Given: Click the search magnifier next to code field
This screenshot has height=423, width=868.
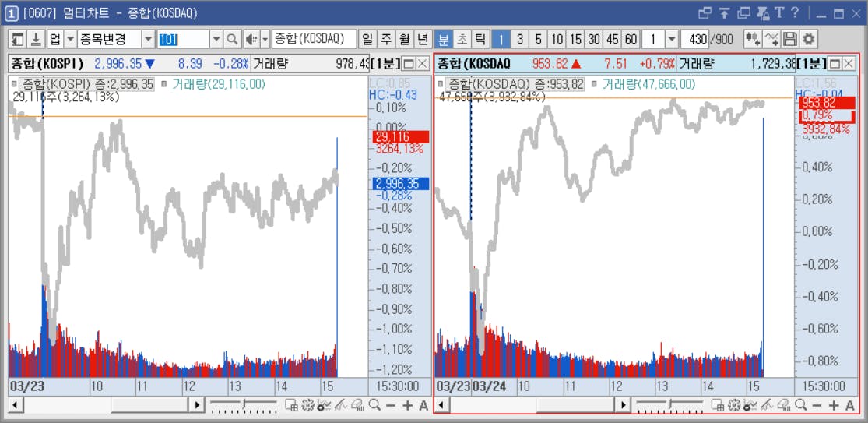Looking at the screenshot, I should (x=233, y=39).
